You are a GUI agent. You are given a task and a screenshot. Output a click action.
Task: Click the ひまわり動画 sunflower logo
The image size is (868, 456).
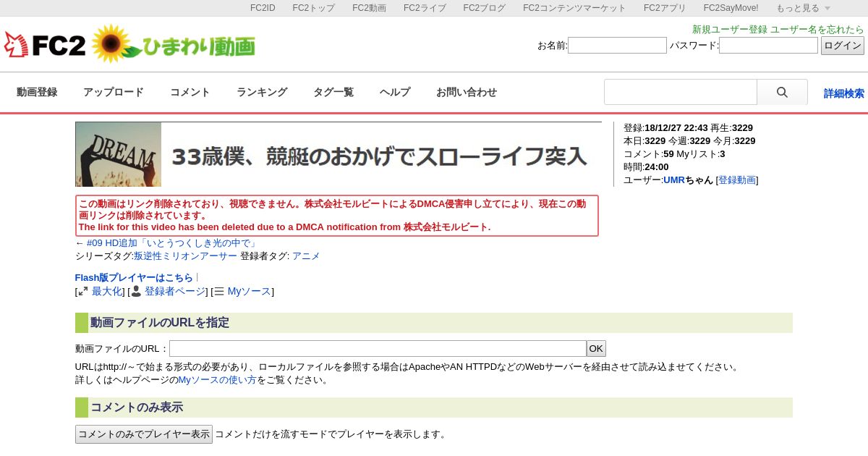[174, 44]
